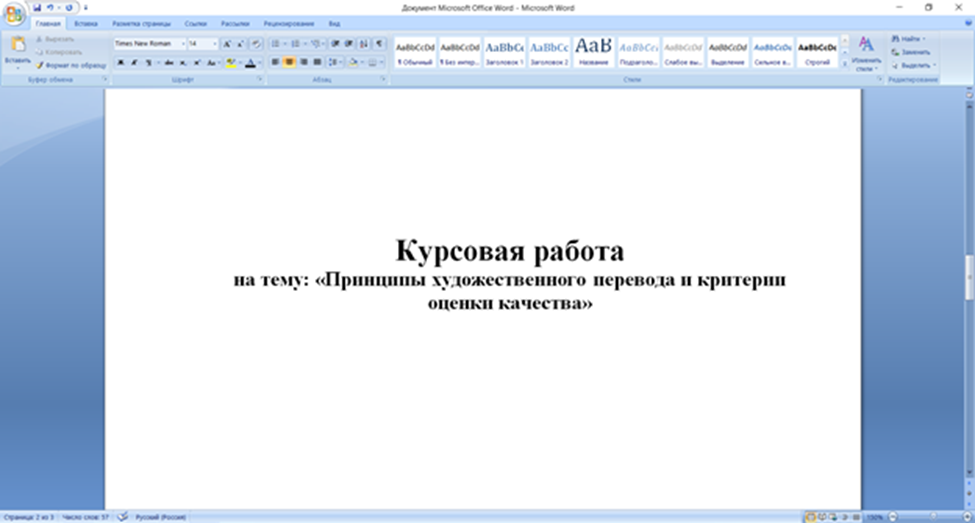Undo last action in quick access toolbar
The height and width of the screenshot is (523, 975).
click(x=50, y=7)
